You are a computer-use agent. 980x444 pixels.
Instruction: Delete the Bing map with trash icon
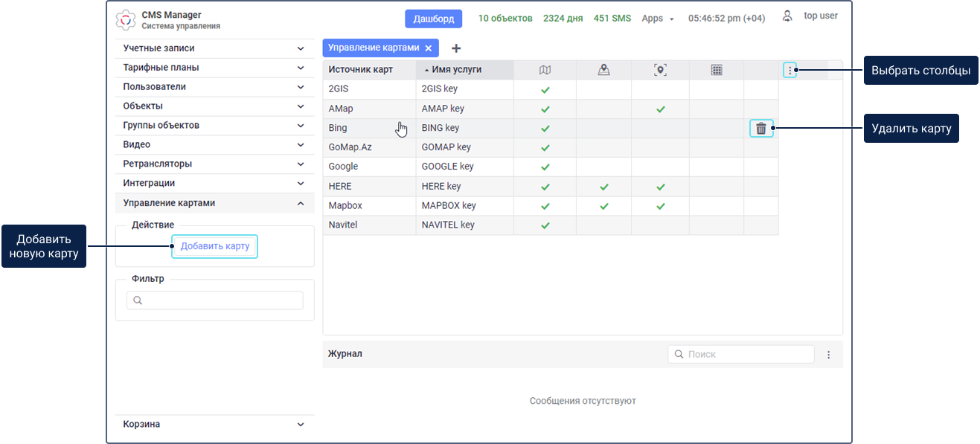(761, 129)
